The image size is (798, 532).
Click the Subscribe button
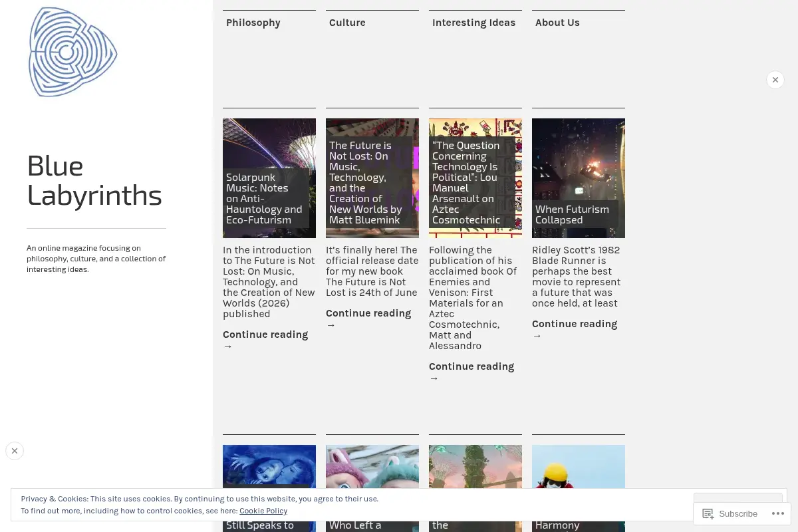pos(730,514)
